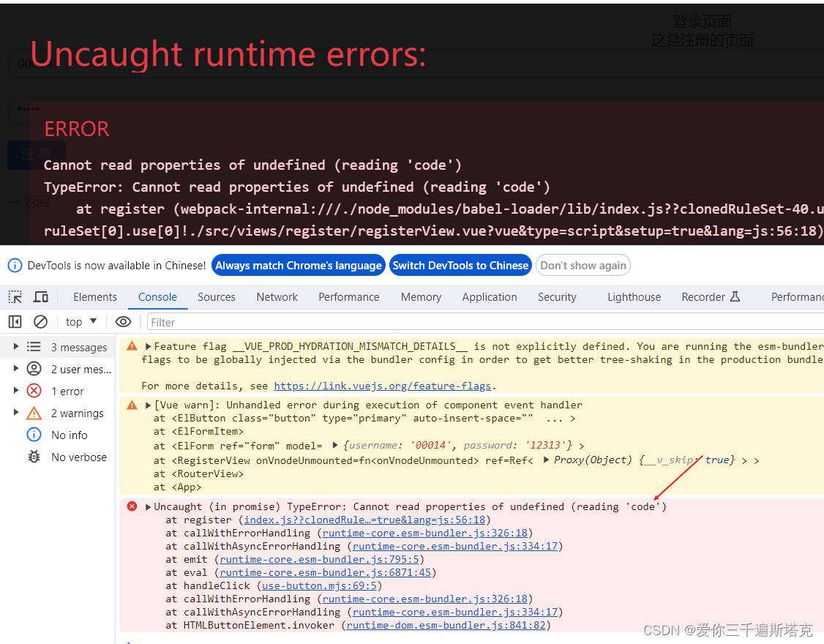Screen dimensions: 824x644
Task: Click Switch DevTools to Chinese button
Action: pyautogui.click(x=460, y=266)
